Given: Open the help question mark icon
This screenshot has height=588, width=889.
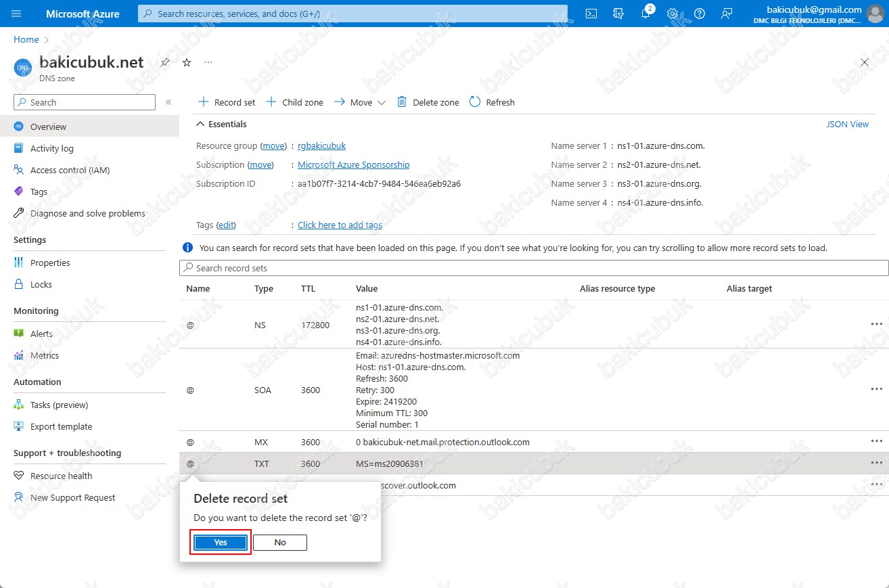Looking at the screenshot, I should click(x=700, y=14).
